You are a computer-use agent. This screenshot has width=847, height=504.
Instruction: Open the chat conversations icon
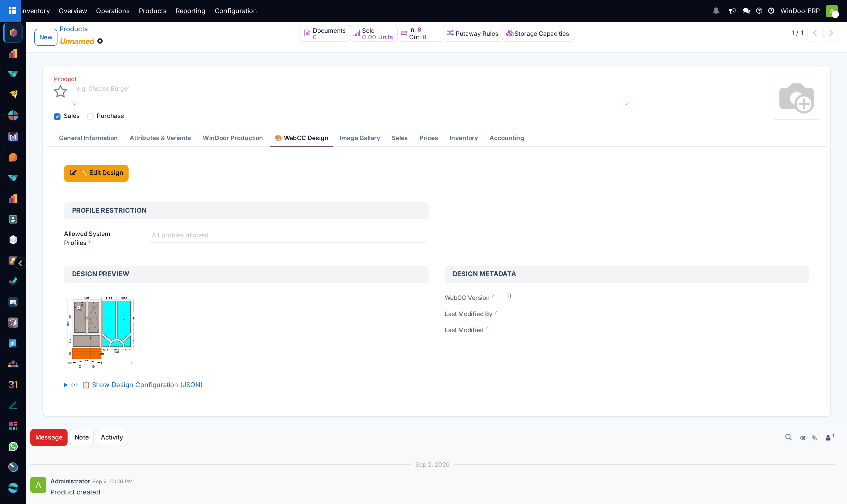click(x=746, y=11)
